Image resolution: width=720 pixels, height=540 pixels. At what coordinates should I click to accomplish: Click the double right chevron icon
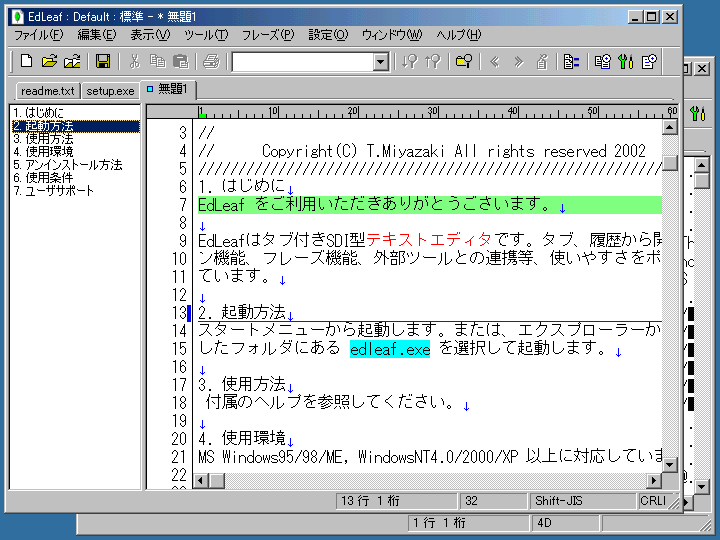click(518, 61)
